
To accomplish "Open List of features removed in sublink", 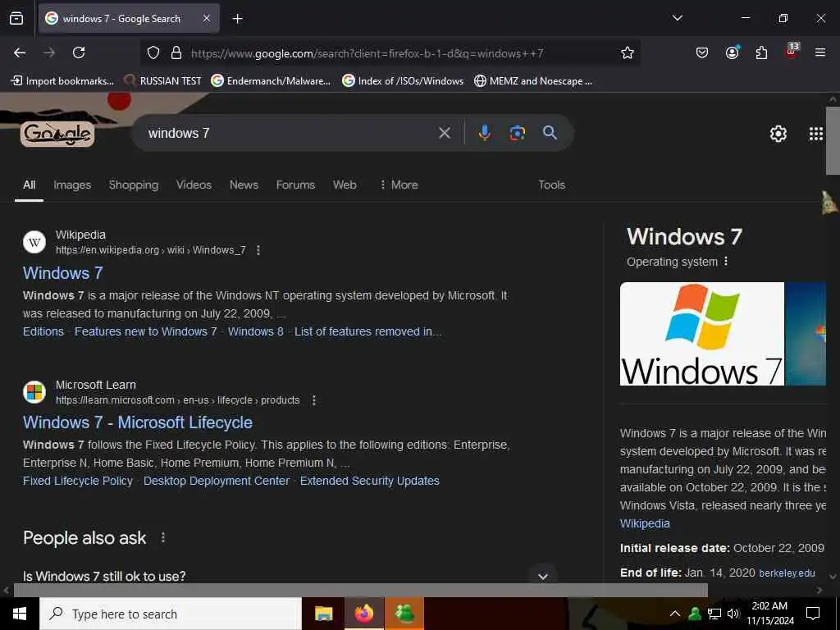I will [x=368, y=331].
